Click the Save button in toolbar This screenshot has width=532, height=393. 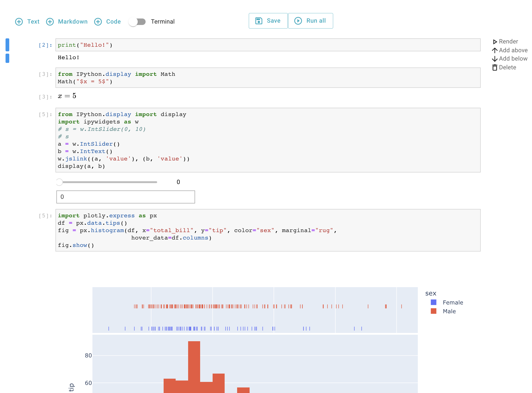[x=268, y=20]
